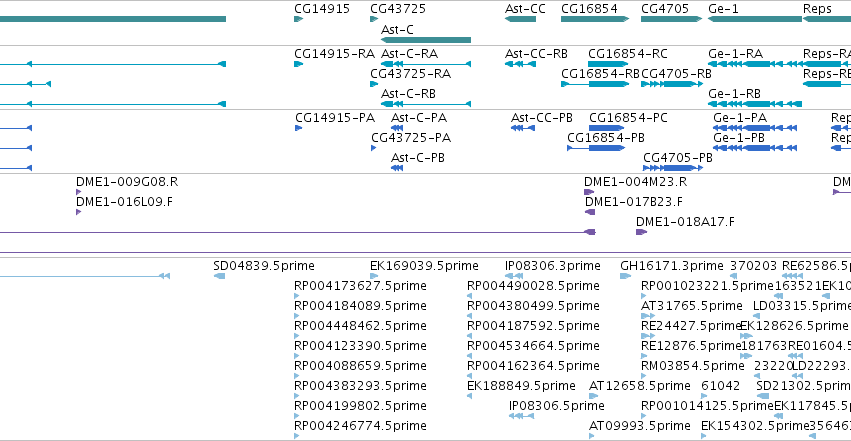Select EST EK154302.5prime
851x441 pixels.
(x=755, y=426)
